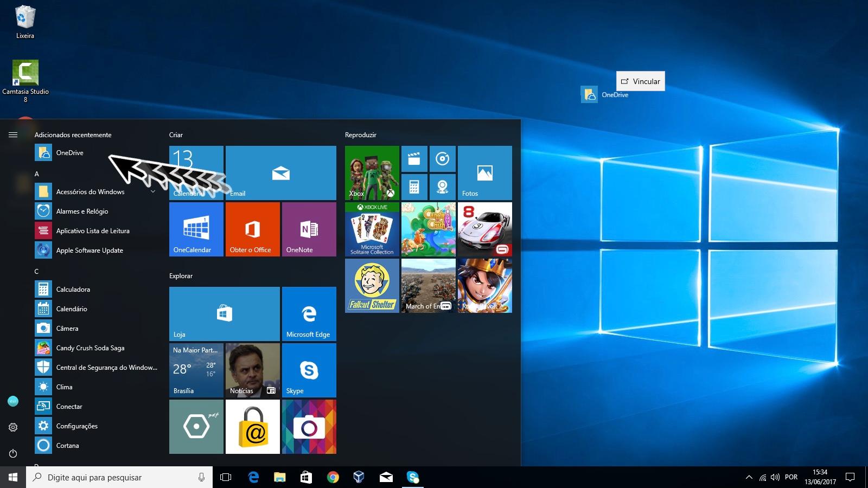Image resolution: width=868 pixels, height=488 pixels.
Task: Open the Calendário tile showing 13
Action: click(x=196, y=173)
